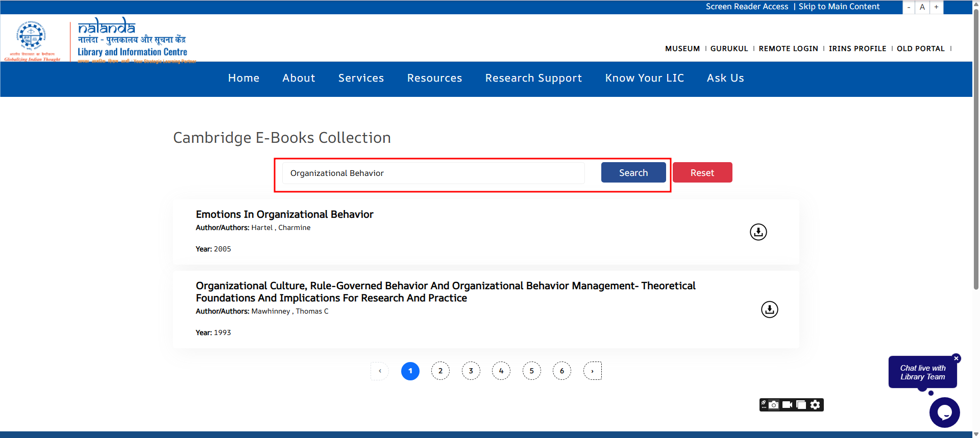
Task: Jump to results page 3
Action: click(x=471, y=371)
